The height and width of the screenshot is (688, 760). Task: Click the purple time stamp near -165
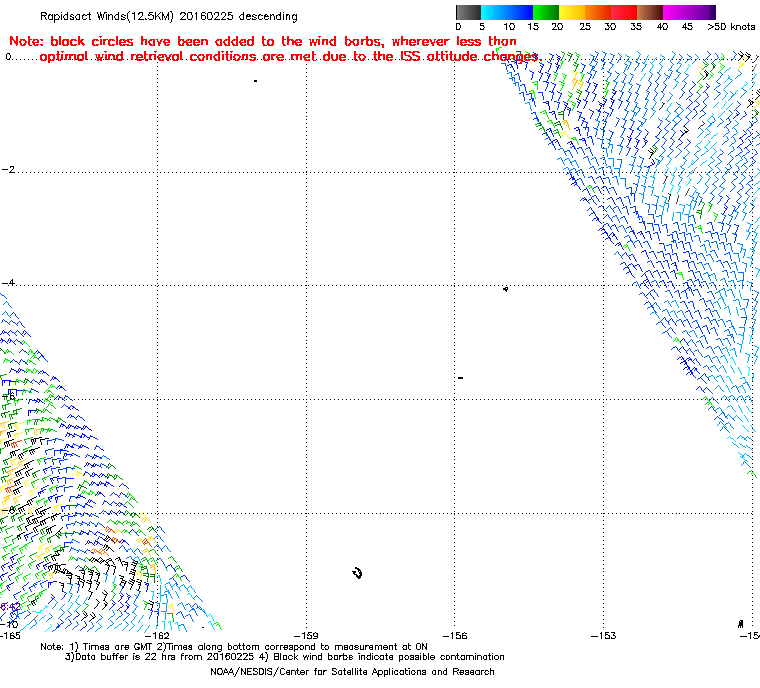click(x=10, y=607)
